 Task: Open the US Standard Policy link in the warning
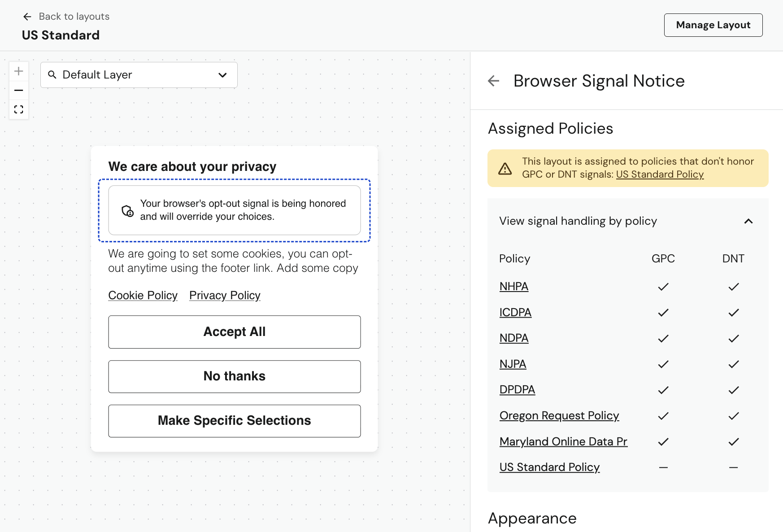click(x=660, y=174)
